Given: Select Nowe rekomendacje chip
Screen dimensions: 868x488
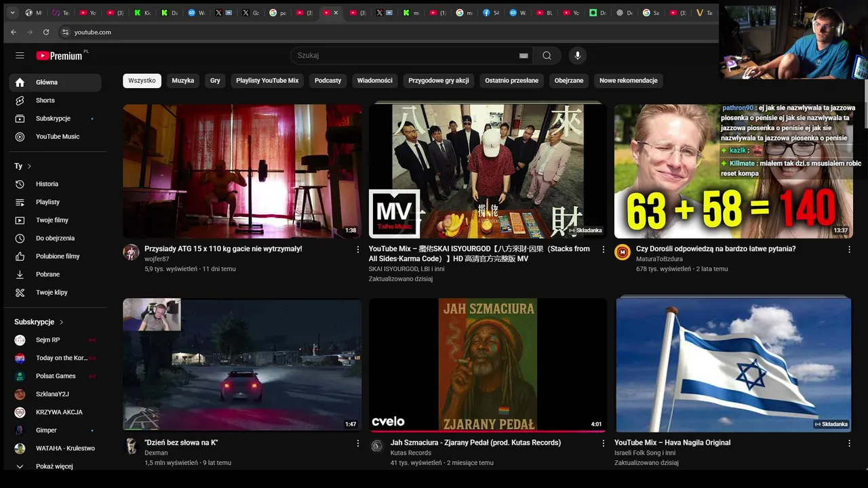Looking at the screenshot, I should click(629, 81).
